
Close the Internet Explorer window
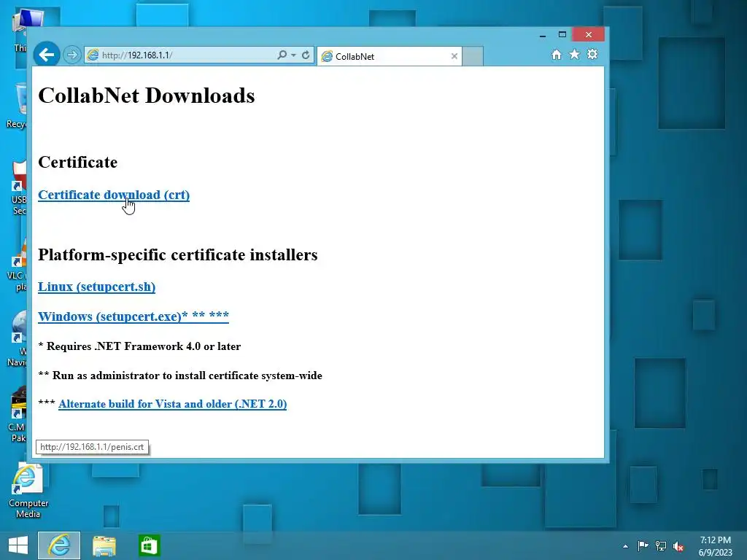589,35
